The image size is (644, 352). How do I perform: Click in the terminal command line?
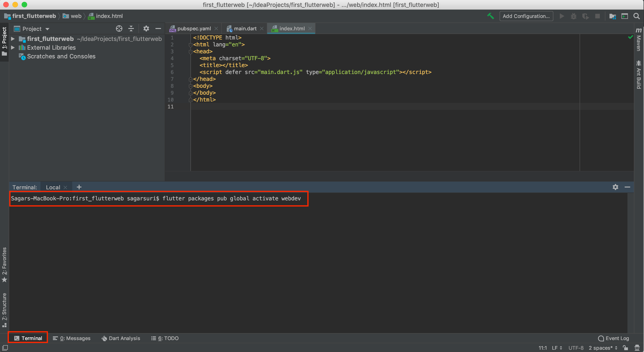(x=156, y=198)
